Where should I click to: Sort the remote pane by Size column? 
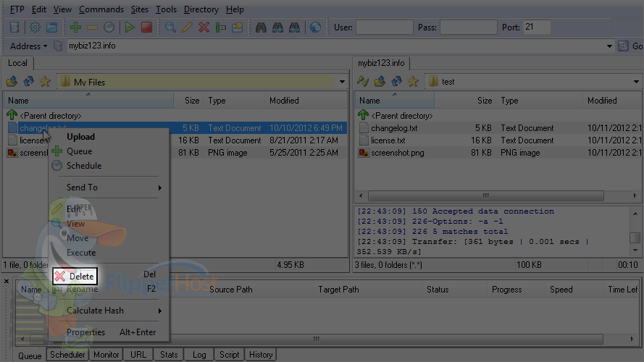pos(464,101)
